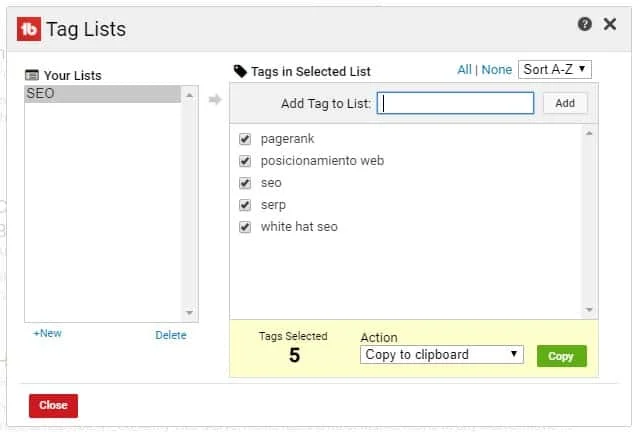Click the Delete list link
Viewport: 639px width, 432px height.
tap(171, 335)
